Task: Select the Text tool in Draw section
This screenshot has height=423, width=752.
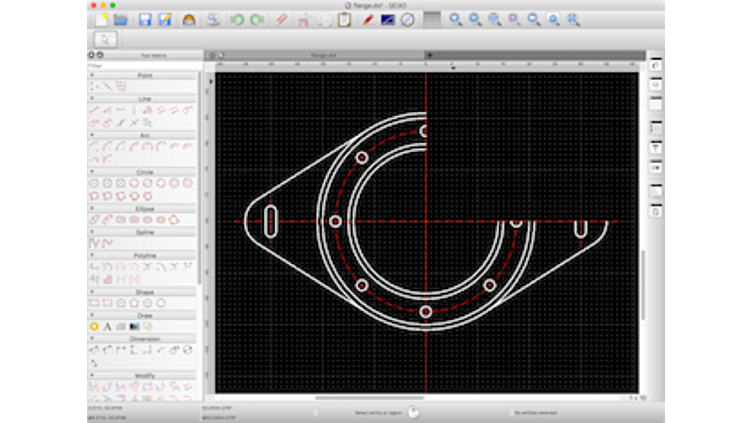Action: click(x=107, y=326)
